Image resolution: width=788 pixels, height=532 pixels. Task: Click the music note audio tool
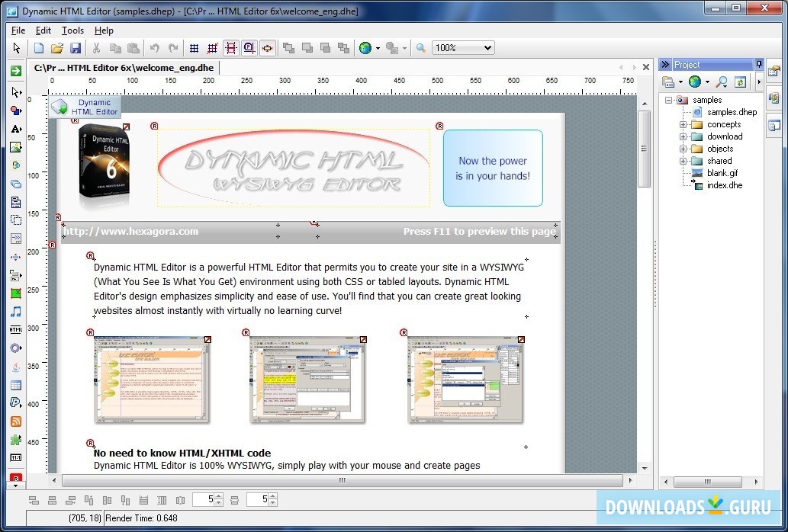pyautogui.click(x=16, y=312)
